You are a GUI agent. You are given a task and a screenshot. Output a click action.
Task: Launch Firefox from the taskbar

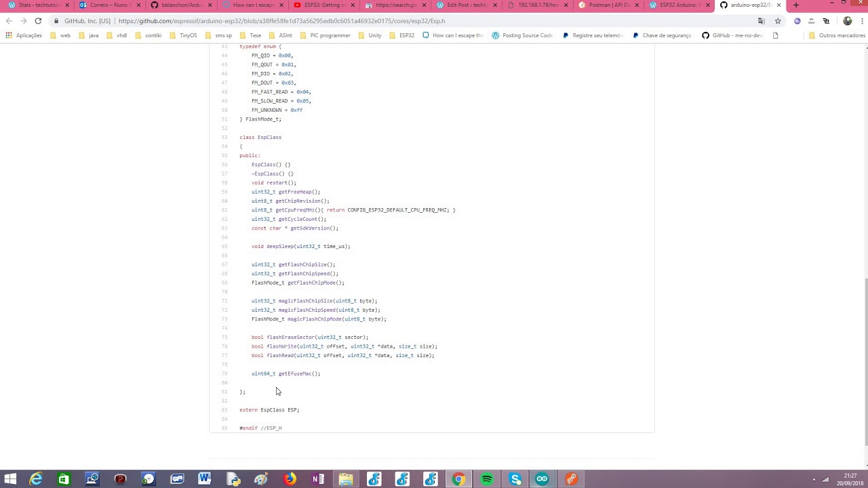click(x=290, y=479)
